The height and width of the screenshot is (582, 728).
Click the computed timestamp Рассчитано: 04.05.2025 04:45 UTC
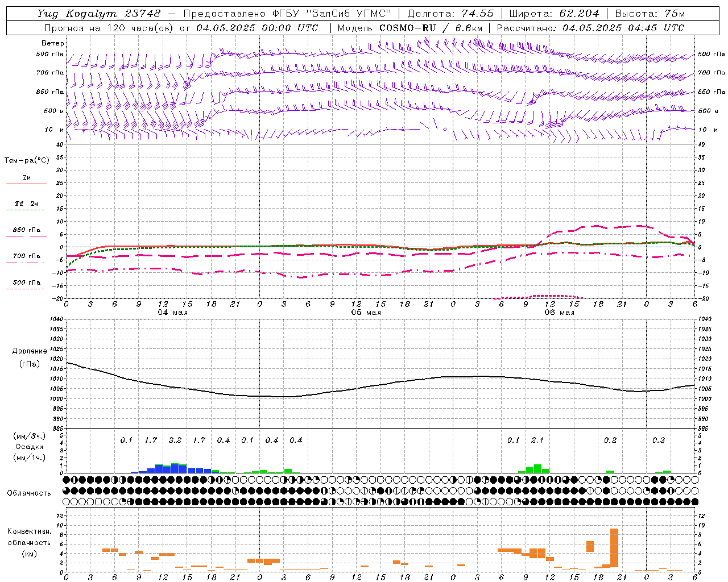(x=590, y=28)
